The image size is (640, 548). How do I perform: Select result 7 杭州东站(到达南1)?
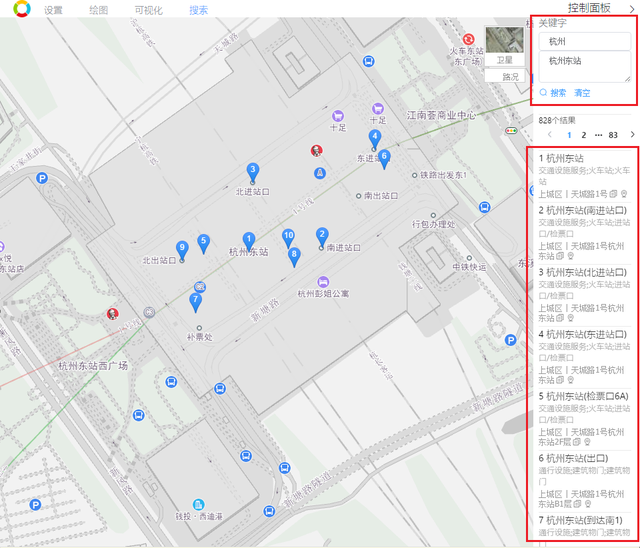[581, 520]
